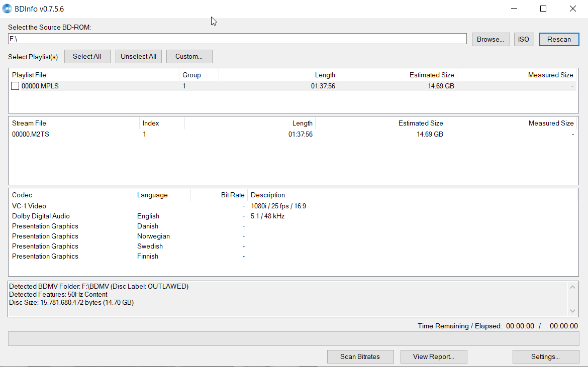The image size is (588, 367).
Task: Click the playlist 14.69 GB estimated size
Action: (441, 86)
